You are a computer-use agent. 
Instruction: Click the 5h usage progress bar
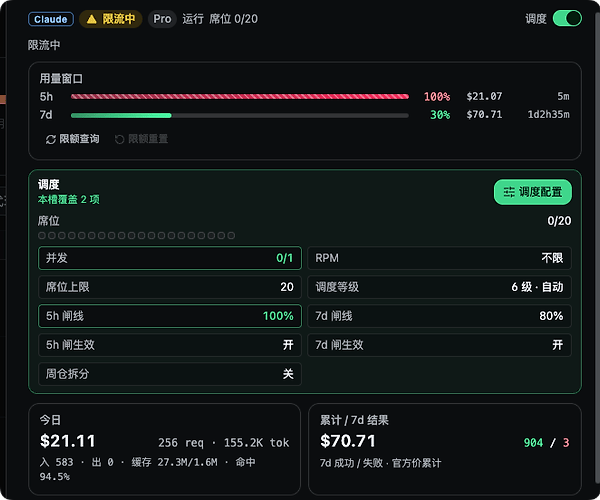tap(240, 96)
